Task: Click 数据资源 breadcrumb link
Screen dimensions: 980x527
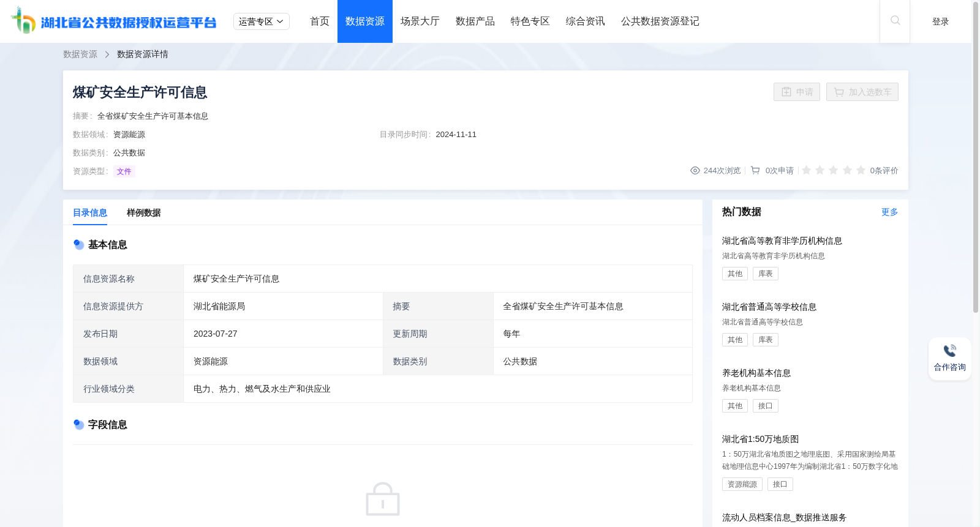Action: point(80,54)
